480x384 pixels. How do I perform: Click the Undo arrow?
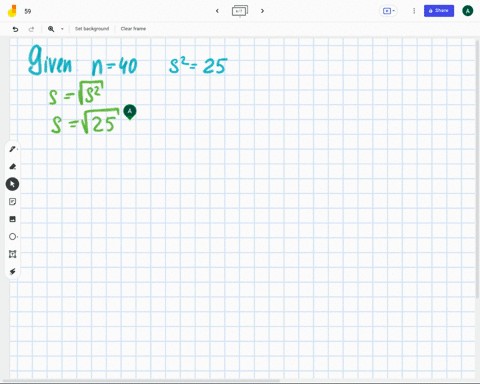coord(15,29)
